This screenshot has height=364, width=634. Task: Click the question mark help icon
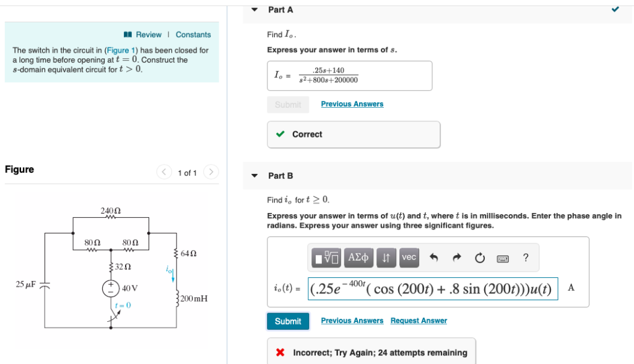coord(525,258)
